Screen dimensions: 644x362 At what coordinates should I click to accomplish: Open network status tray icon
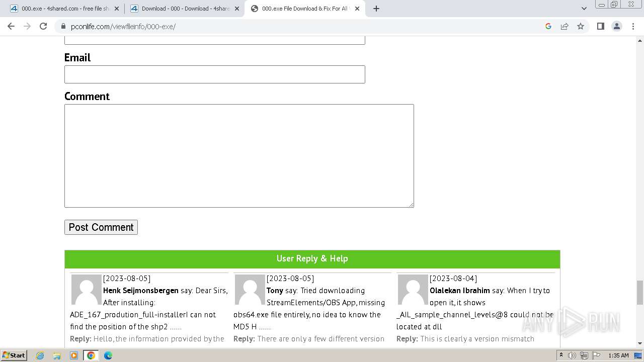point(584,355)
